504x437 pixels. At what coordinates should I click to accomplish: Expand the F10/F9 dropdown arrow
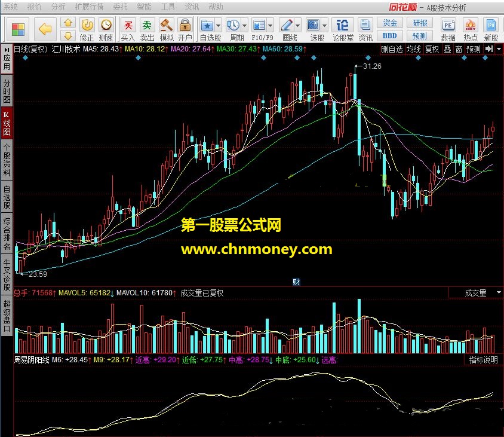click(270, 25)
